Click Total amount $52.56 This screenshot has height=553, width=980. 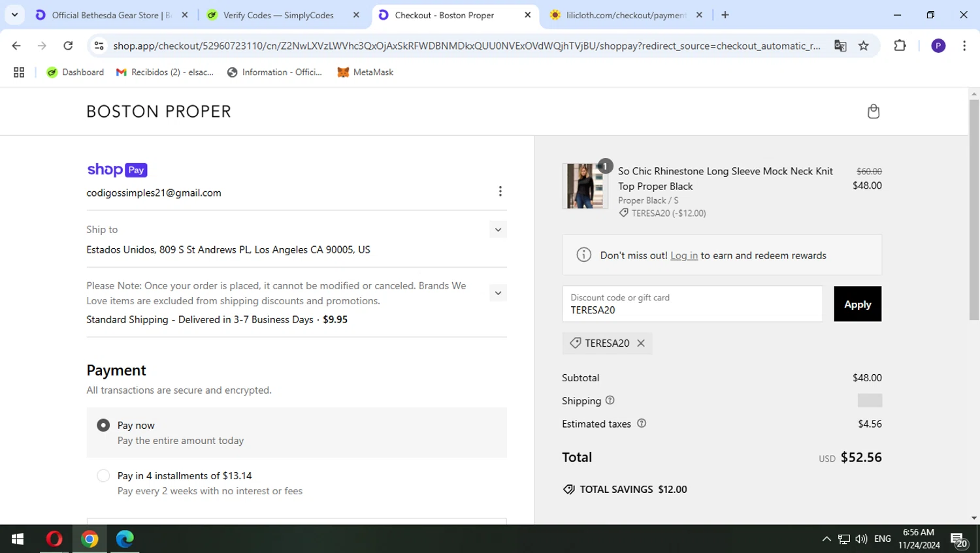coord(861,457)
